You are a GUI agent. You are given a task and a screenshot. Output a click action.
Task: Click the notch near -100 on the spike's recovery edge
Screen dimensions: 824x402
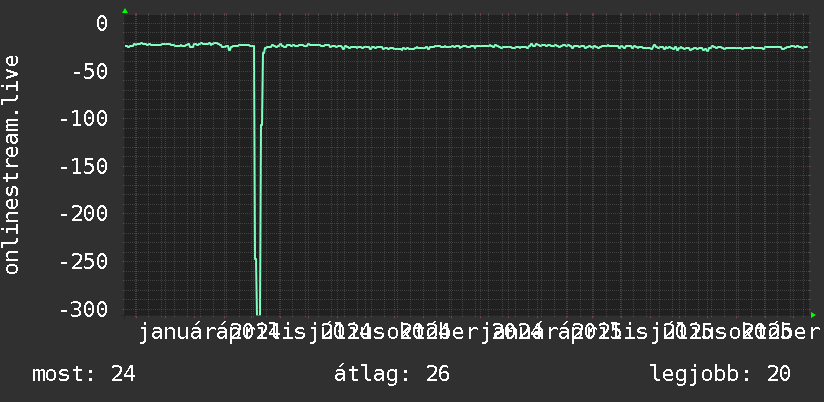click(x=262, y=125)
